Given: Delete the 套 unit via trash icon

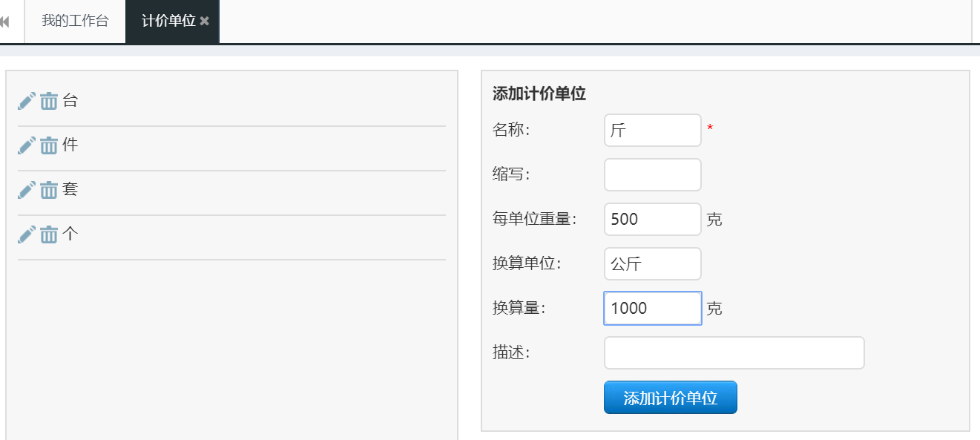Looking at the screenshot, I should coord(49,190).
